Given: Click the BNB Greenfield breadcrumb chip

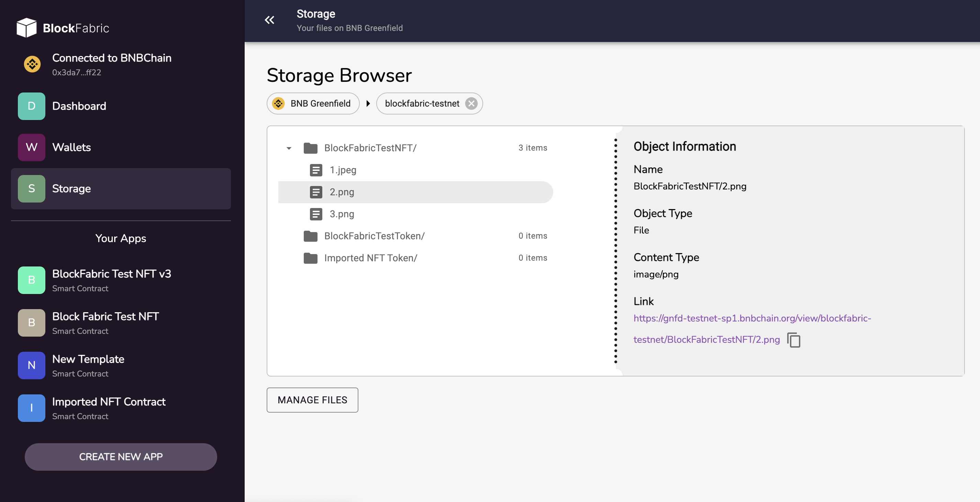Looking at the screenshot, I should (x=313, y=103).
